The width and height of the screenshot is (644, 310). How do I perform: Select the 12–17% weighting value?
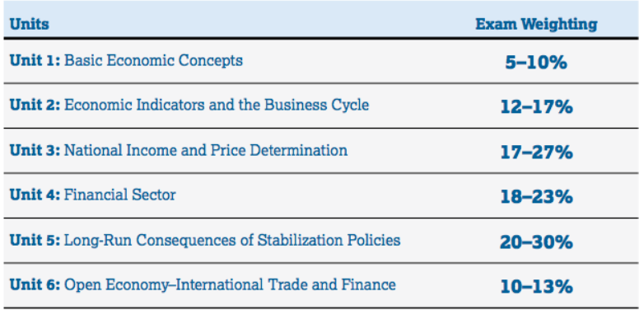(x=536, y=107)
